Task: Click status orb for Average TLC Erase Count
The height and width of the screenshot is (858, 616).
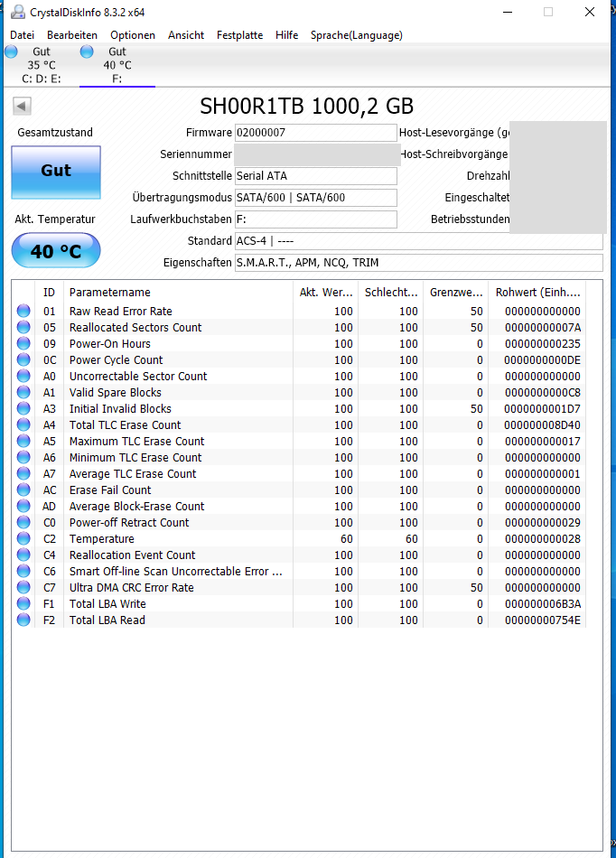Action: (x=23, y=473)
